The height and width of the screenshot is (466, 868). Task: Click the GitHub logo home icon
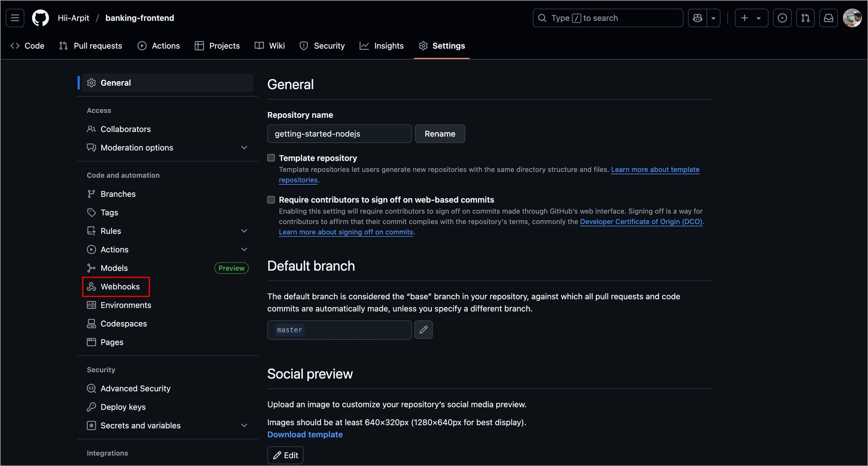[40, 18]
